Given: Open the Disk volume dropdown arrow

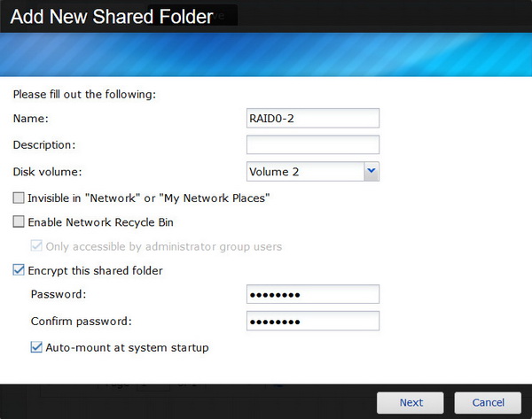Looking at the screenshot, I should pyautogui.click(x=372, y=171).
